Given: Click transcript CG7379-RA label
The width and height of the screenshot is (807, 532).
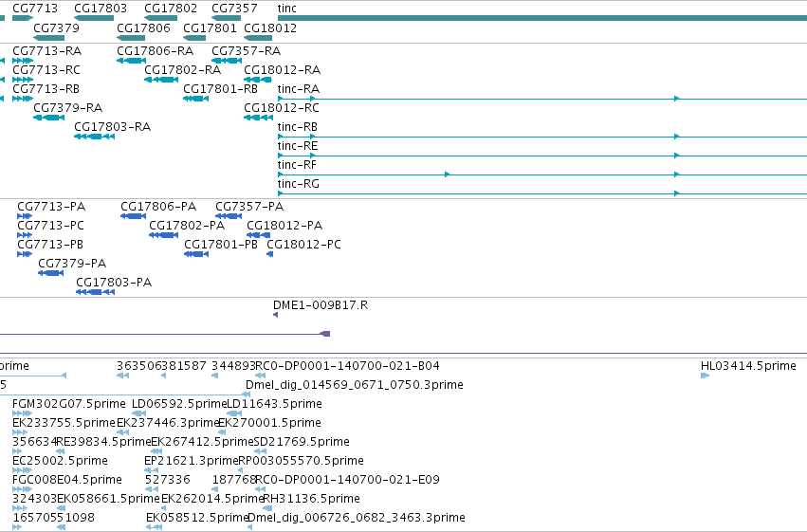Looking at the screenshot, I should tap(68, 108).
